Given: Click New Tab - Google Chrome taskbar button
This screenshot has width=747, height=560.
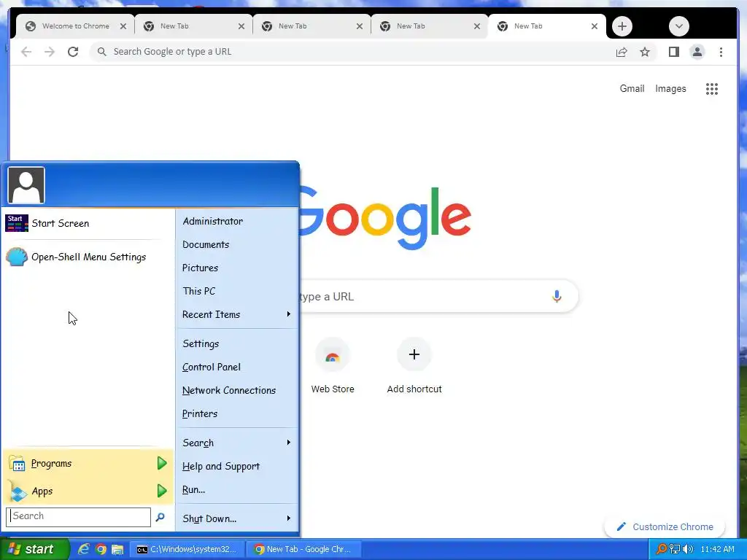Looking at the screenshot, I should pyautogui.click(x=305, y=549).
